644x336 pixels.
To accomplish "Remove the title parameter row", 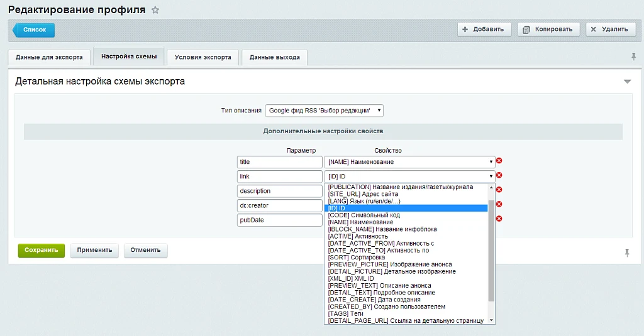I will click(499, 161).
